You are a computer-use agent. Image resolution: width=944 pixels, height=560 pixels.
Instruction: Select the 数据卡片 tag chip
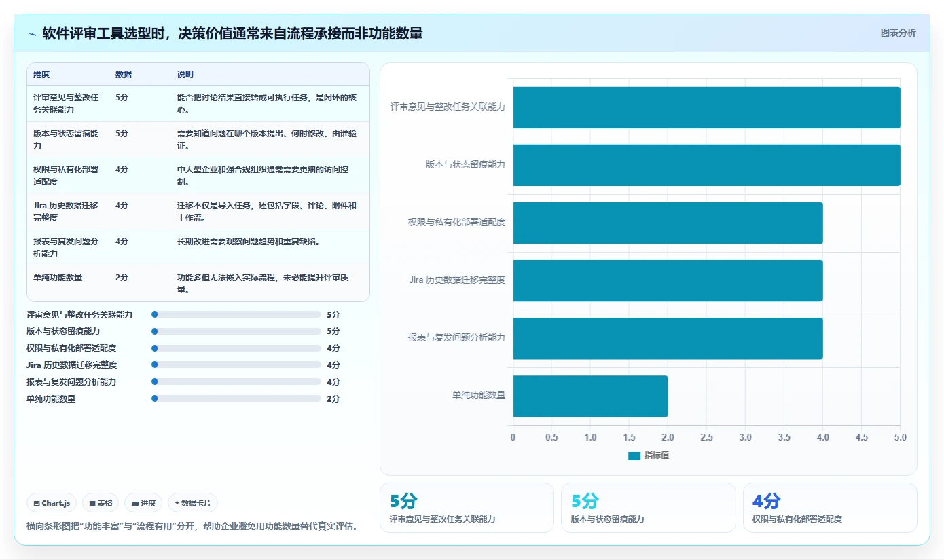(193, 503)
